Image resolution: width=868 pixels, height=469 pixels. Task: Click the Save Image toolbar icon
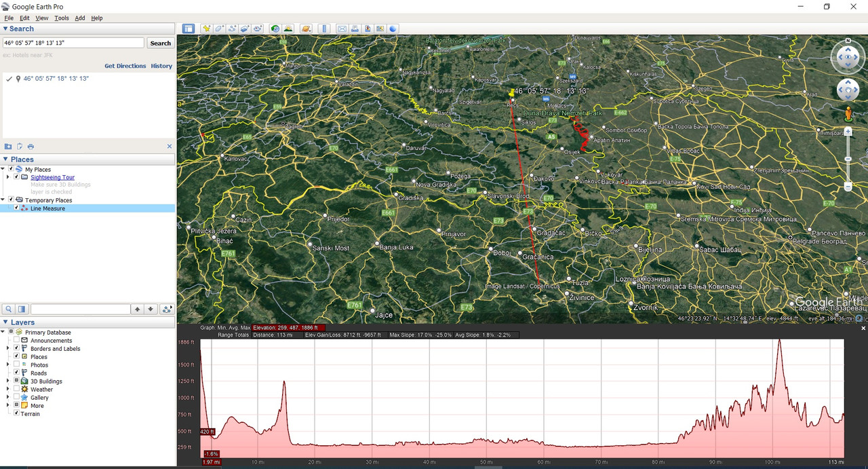click(368, 29)
